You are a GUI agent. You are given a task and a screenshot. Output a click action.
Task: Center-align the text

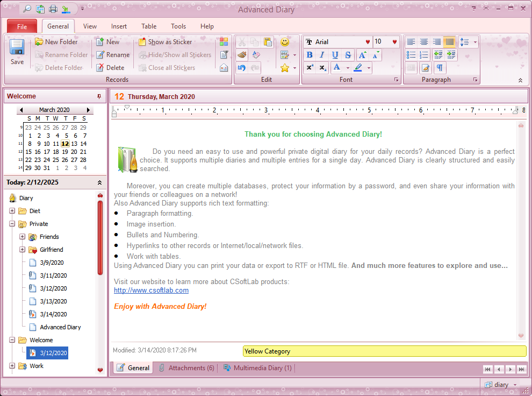click(424, 42)
